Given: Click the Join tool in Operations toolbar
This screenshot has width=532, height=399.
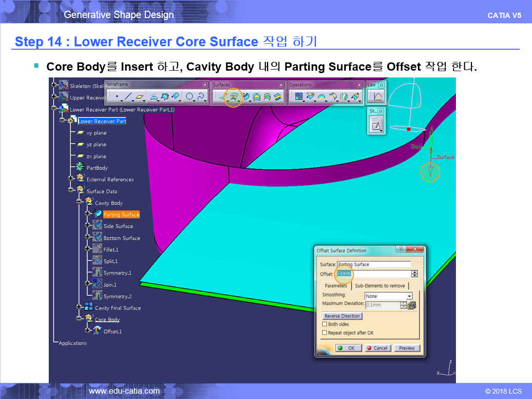Looking at the screenshot, I should 297,97.
